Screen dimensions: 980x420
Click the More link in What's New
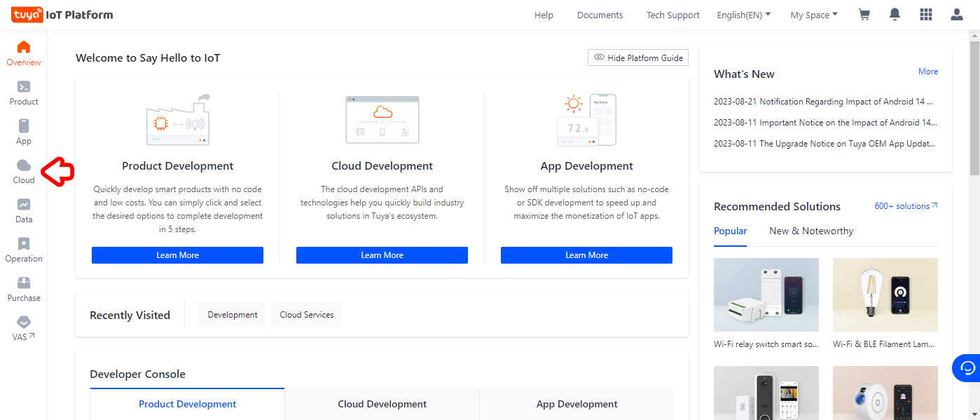coord(928,72)
